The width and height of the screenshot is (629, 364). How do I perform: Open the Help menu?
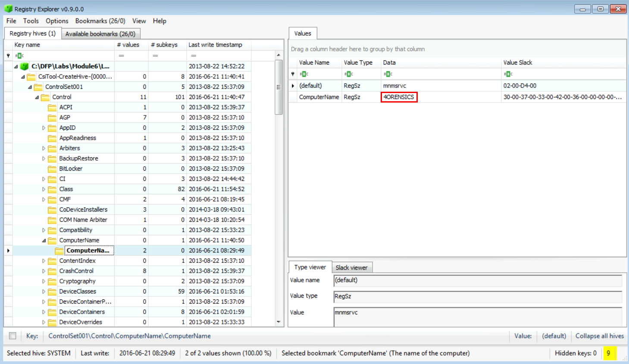(x=160, y=21)
